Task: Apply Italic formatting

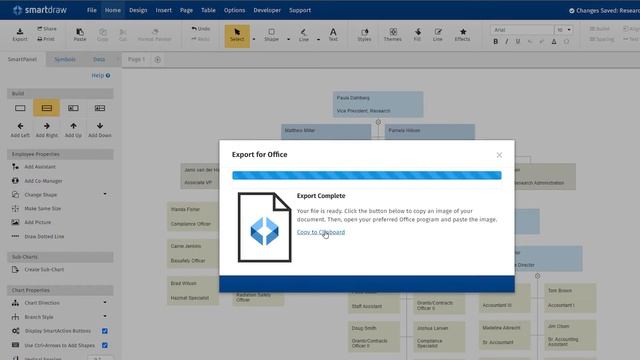Action: click(507, 42)
